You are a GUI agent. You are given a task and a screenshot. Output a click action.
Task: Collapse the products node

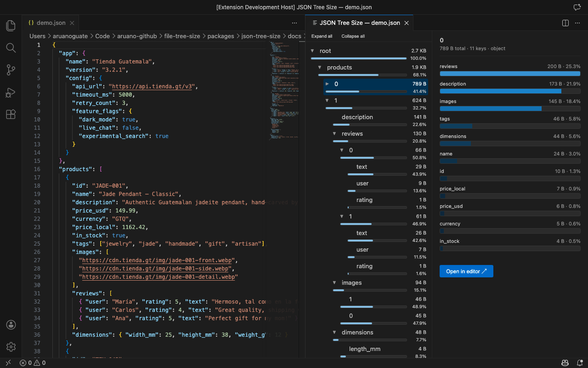[320, 68]
